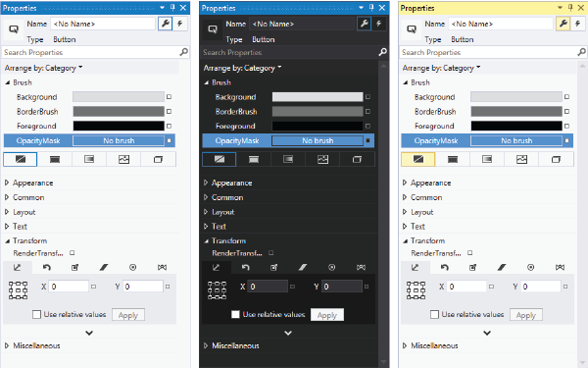Expand Appearance section in dark panel
The height and width of the screenshot is (368, 588).
(206, 183)
